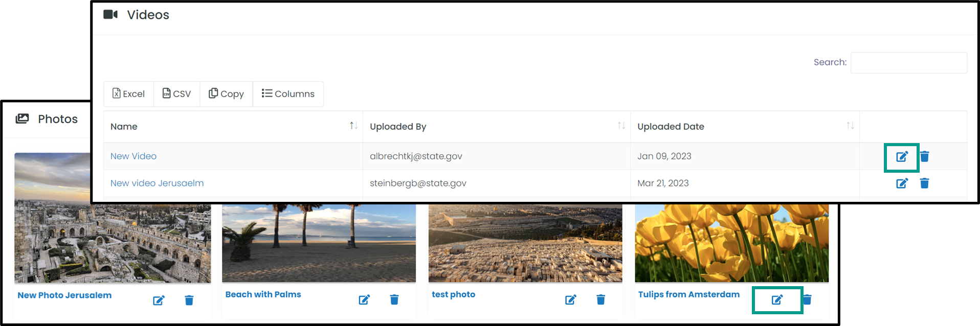
Task: Focus the videos Search field
Action: pos(909,62)
